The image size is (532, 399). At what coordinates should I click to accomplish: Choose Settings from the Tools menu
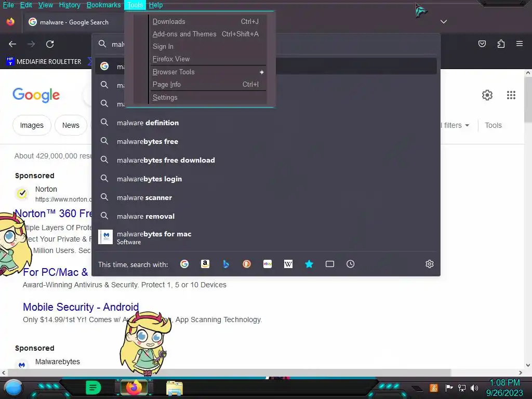pos(208,97)
